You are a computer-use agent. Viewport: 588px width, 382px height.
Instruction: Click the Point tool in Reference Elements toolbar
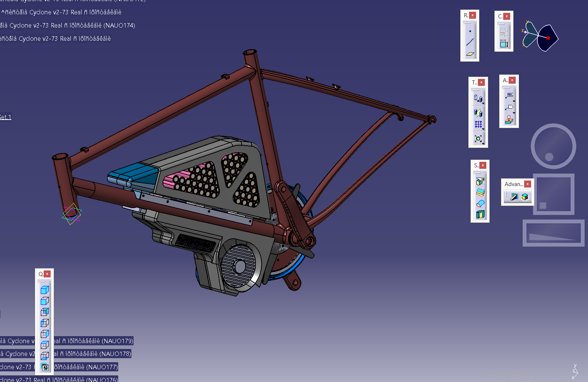pyautogui.click(x=470, y=31)
